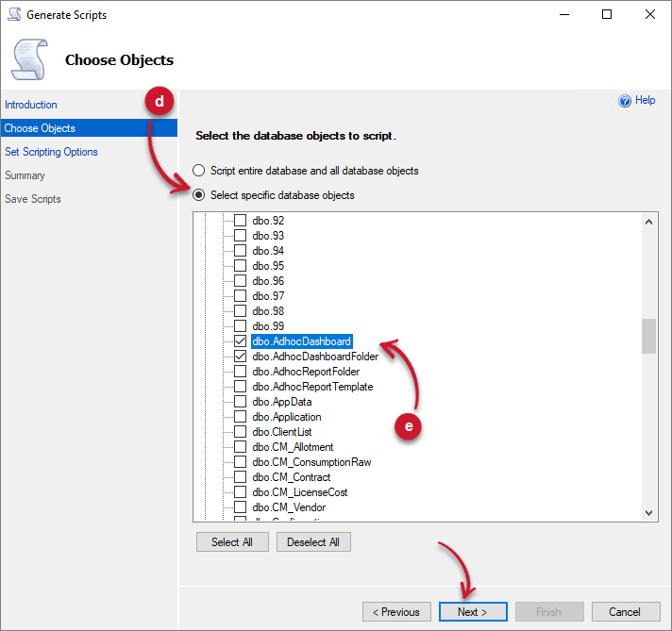Check the dbo.97 checkbox
The image size is (672, 631).
point(240,295)
